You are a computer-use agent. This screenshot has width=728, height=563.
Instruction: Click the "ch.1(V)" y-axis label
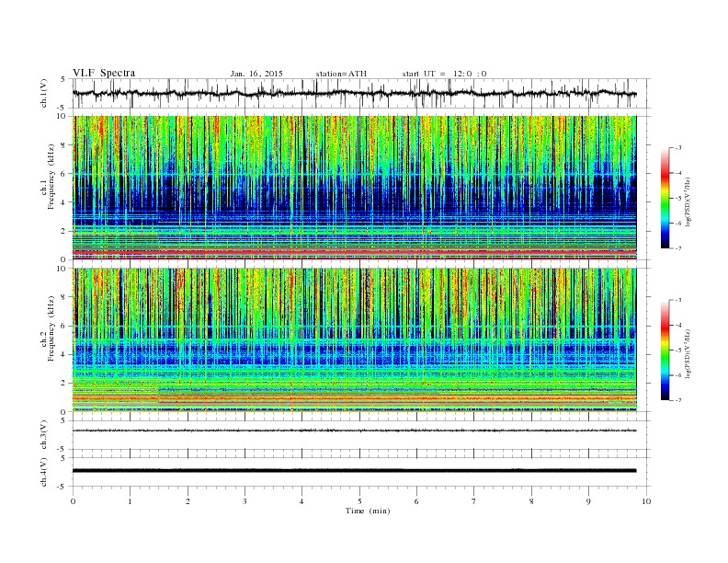(44, 93)
